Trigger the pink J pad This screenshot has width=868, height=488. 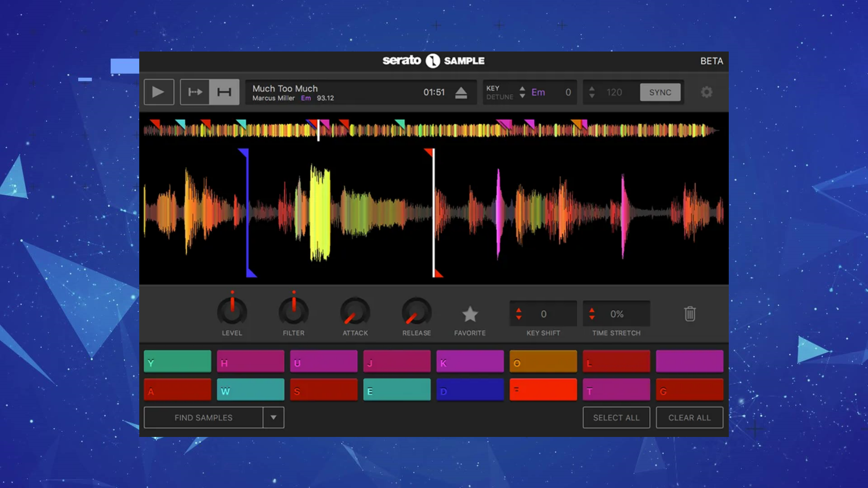[397, 361]
